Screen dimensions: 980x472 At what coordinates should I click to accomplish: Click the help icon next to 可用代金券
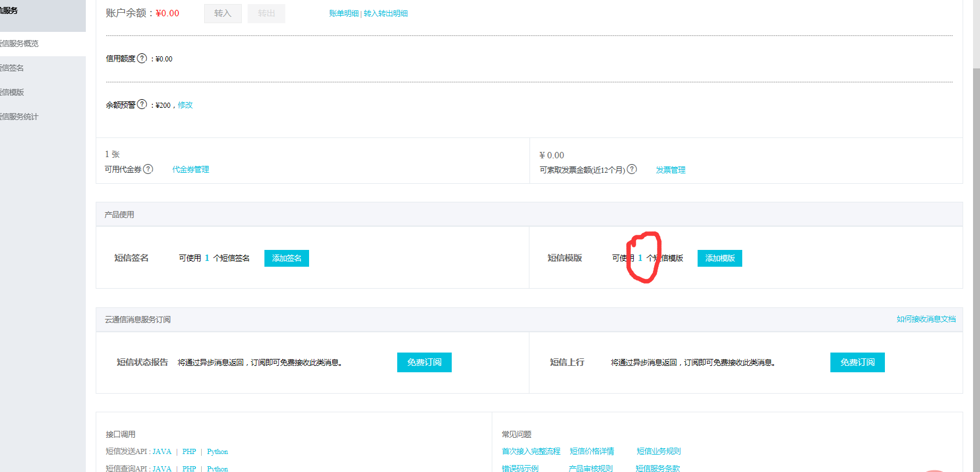click(148, 169)
